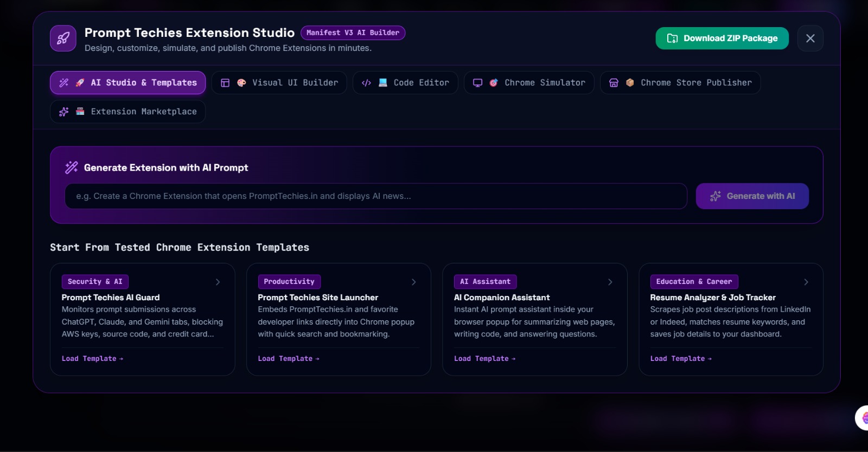Click the shop emoji on Extension Marketplace tab

pyautogui.click(x=80, y=112)
